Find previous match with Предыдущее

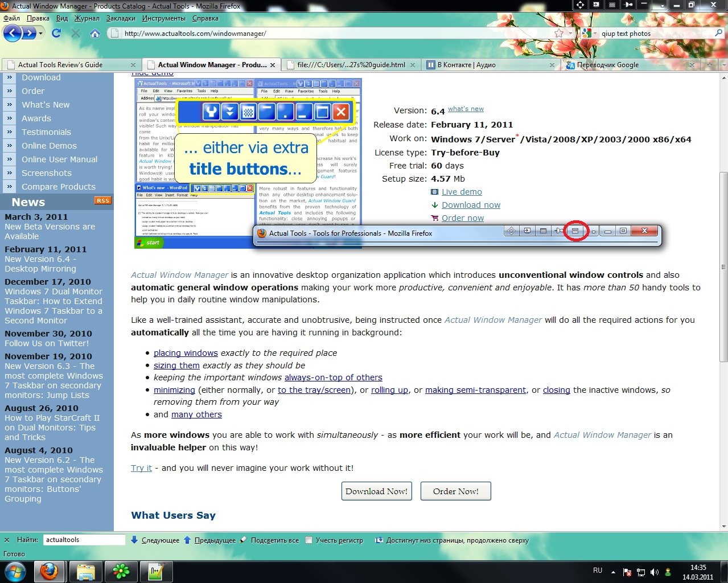209,540
